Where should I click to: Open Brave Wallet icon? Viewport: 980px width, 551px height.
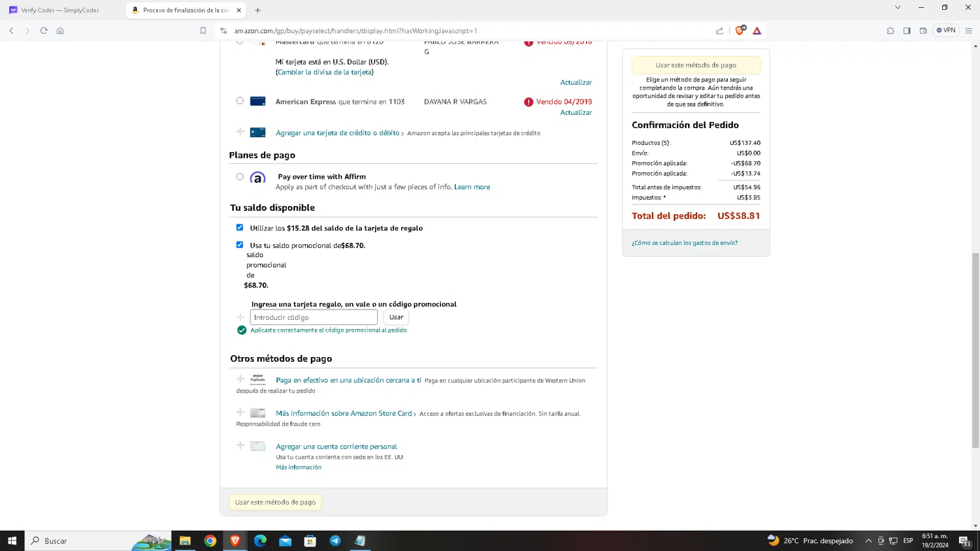(923, 31)
